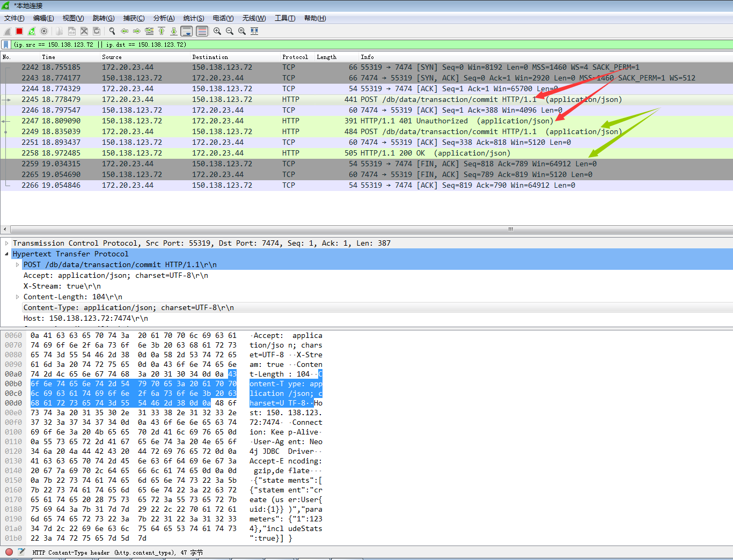
Task: Toggle automatic scrolling in live capture
Action: click(x=186, y=31)
